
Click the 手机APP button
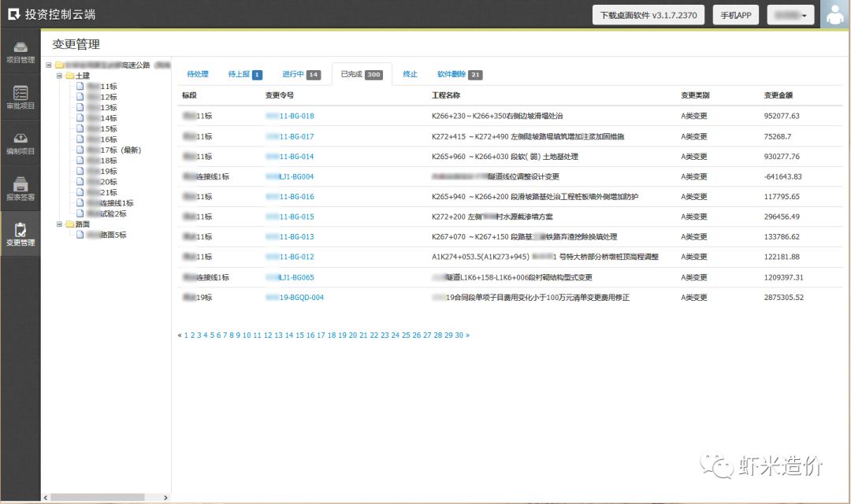tap(735, 15)
